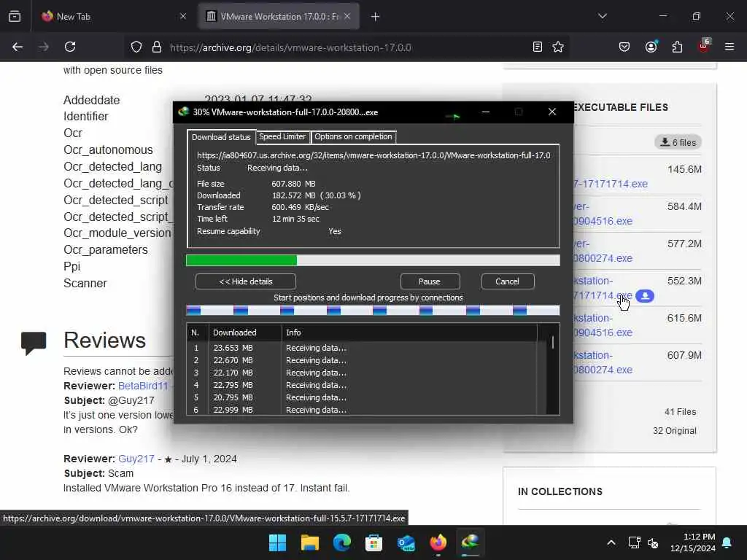Select the Download status tab

221,137
